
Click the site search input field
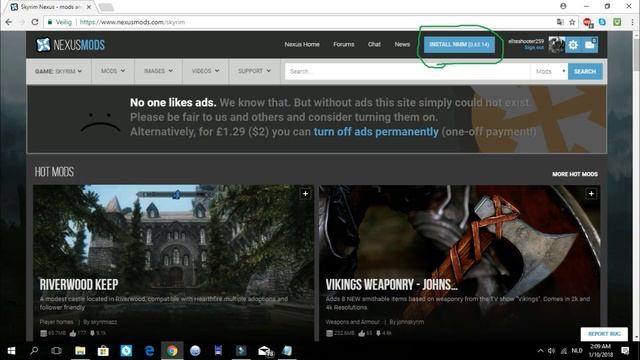click(x=407, y=71)
